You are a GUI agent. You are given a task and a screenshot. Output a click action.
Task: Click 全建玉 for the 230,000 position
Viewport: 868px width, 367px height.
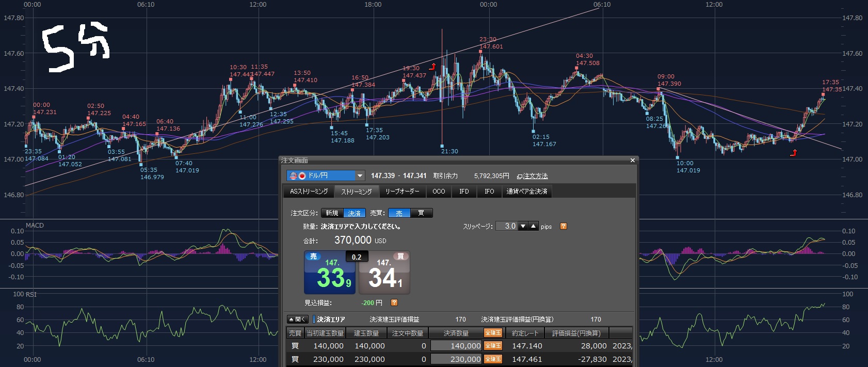pos(493,359)
